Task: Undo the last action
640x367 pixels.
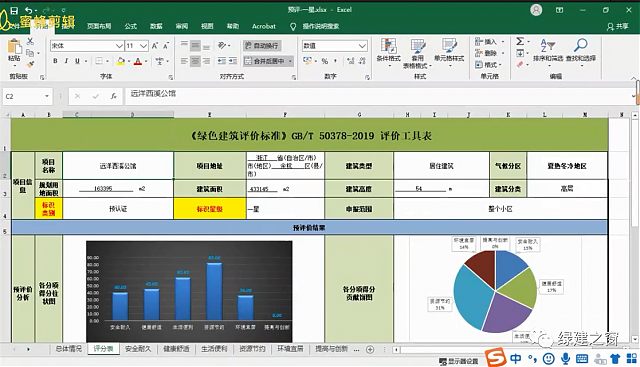Action: coord(29,10)
